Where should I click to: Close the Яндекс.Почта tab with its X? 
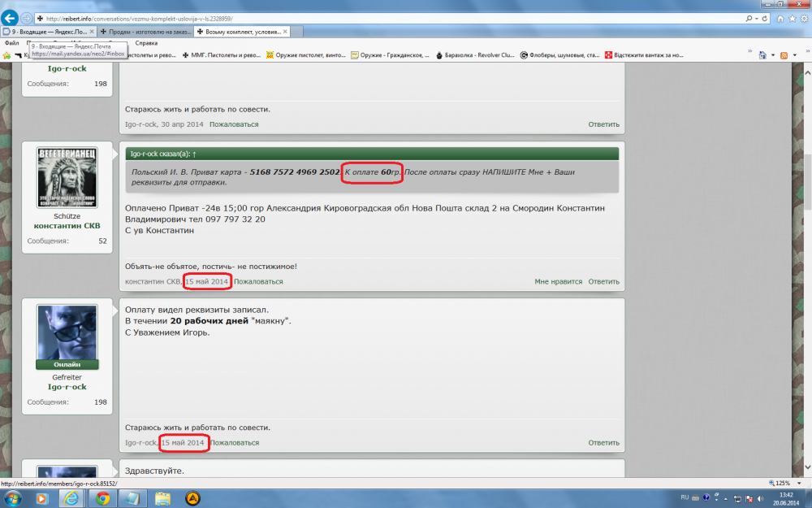tap(92, 32)
